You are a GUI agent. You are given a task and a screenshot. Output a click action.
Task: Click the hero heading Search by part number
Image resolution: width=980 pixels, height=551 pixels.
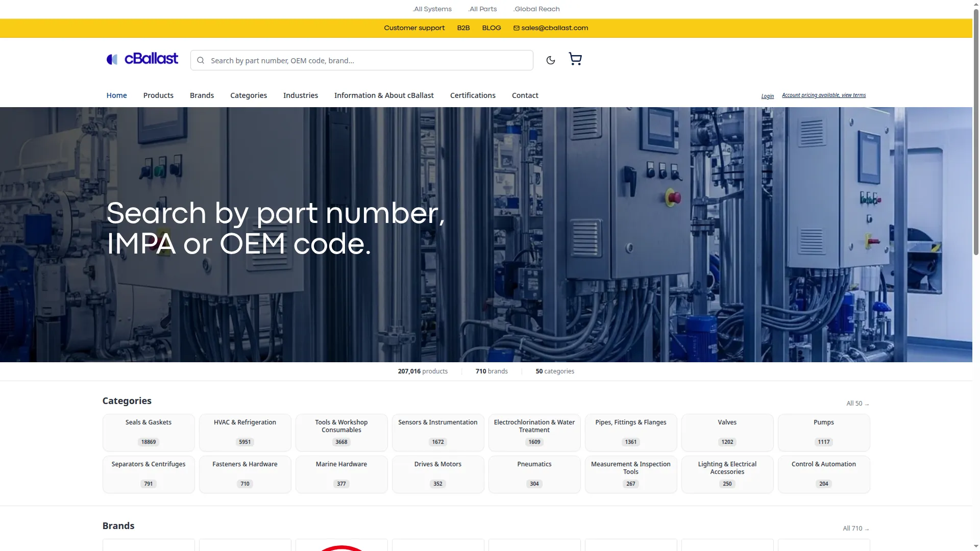(276, 228)
